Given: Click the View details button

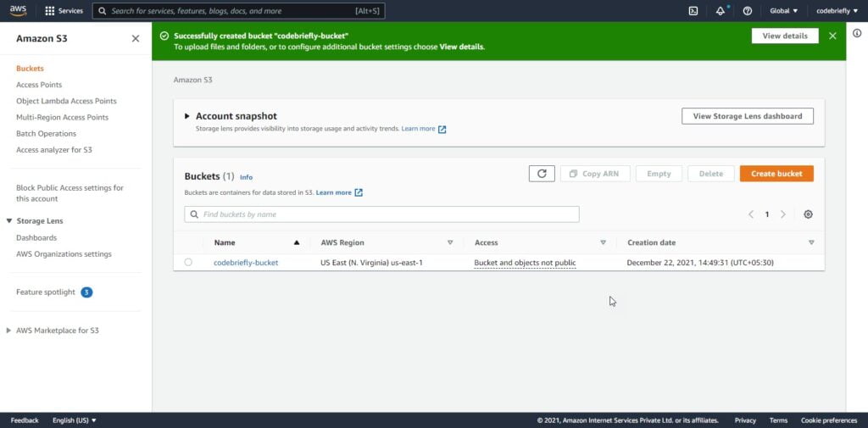Looking at the screenshot, I should [x=785, y=36].
